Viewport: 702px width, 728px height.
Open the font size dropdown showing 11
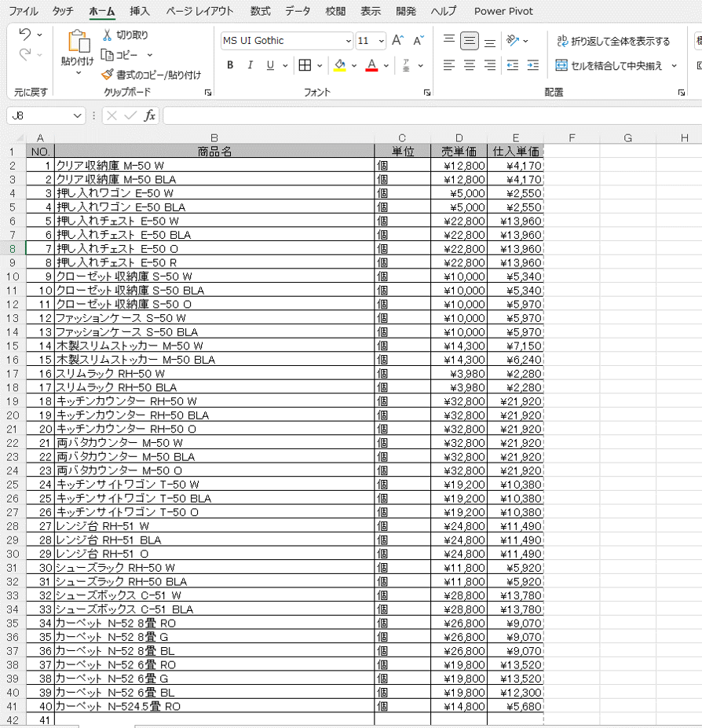382,41
